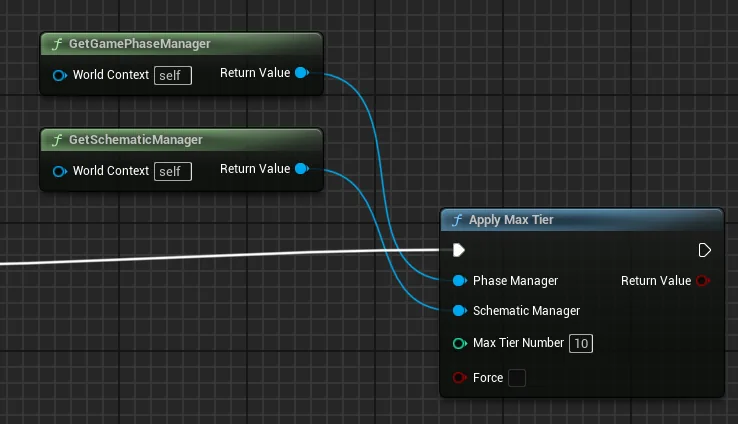Click Return Value pin of GetGamePhaseManager
Image resolution: width=738 pixels, height=424 pixels.
tap(302, 73)
